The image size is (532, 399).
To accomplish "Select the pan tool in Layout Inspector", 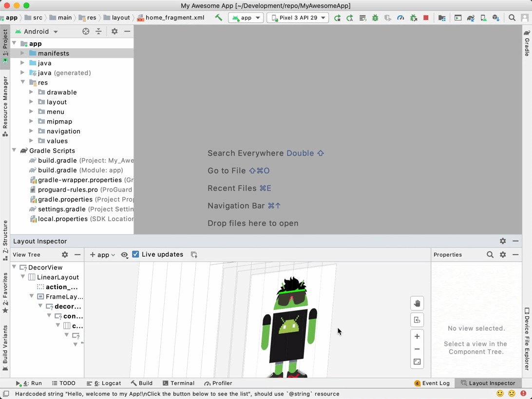I will [417, 303].
